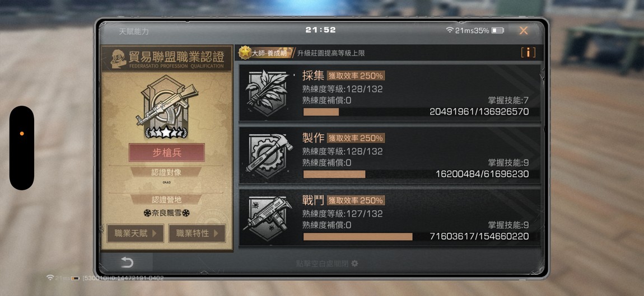Select the crafting hammer gear badge
The height and width of the screenshot is (296, 644).
[268, 156]
